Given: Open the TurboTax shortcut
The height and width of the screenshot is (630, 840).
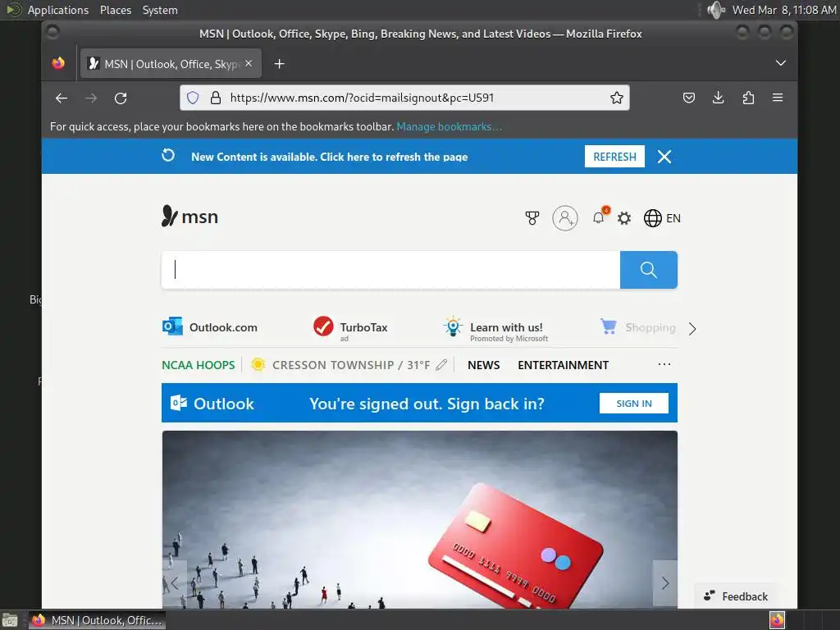Looking at the screenshot, I should (x=350, y=327).
